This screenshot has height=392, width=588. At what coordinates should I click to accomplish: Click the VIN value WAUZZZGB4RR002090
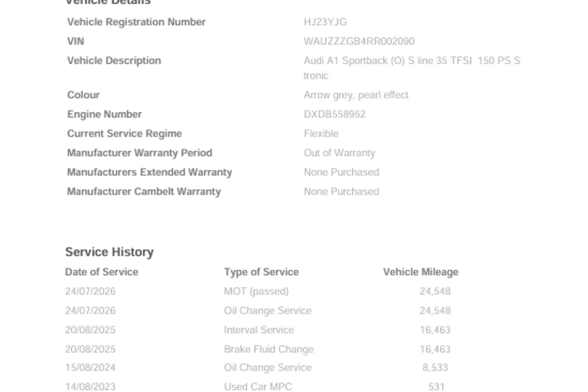pyautogui.click(x=359, y=41)
